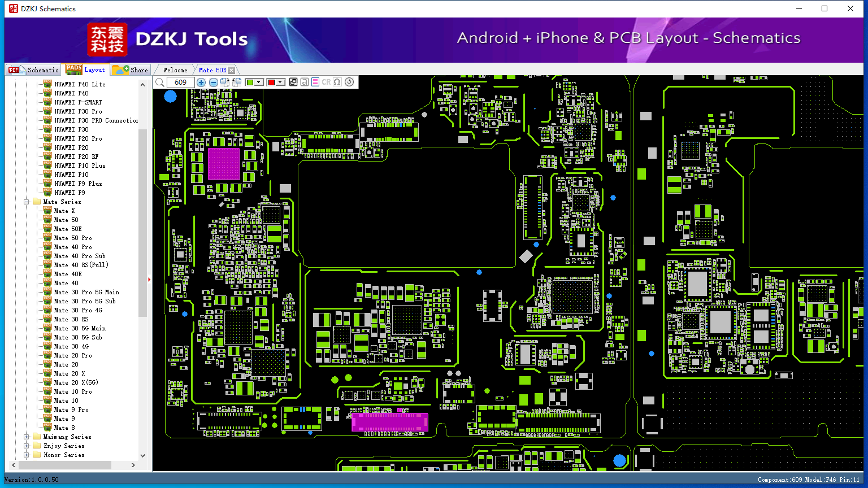Select the magenta highlighted connector on the PCB

[390, 422]
